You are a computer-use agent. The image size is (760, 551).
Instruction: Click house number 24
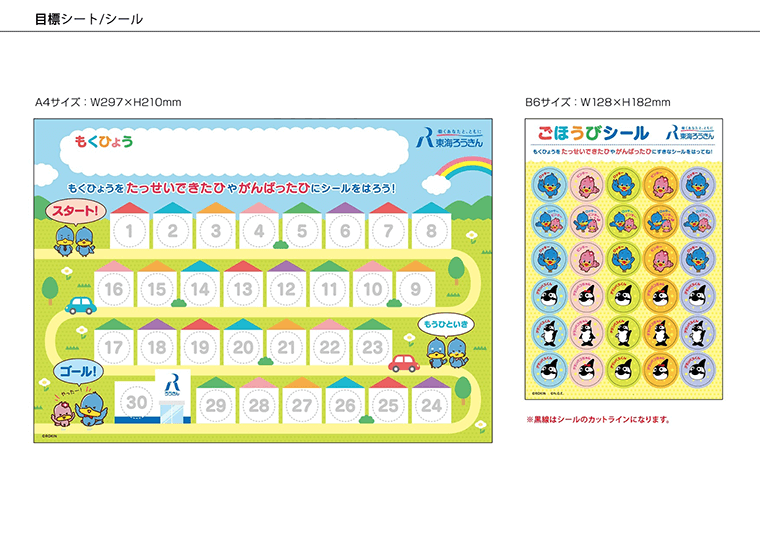click(x=431, y=400)
